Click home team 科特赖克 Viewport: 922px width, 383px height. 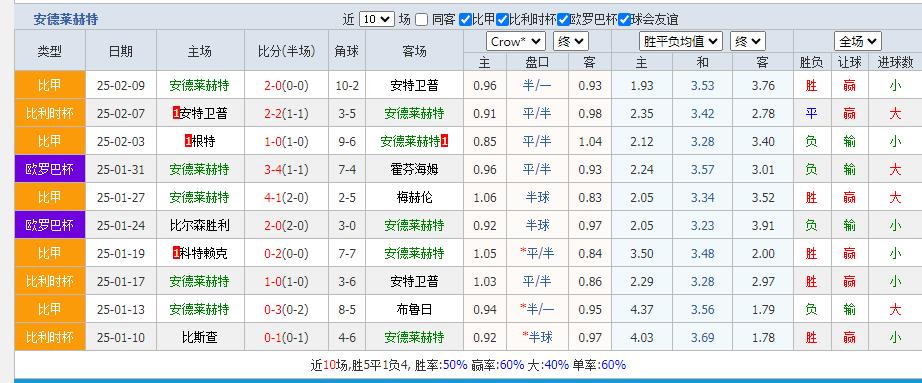[x=203, y=254]
